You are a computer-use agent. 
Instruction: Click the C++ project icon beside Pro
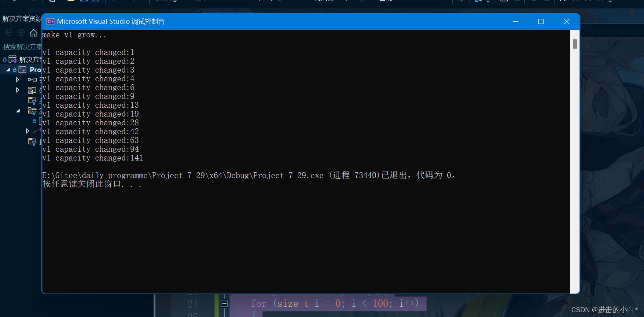click(x=22, y=70)
